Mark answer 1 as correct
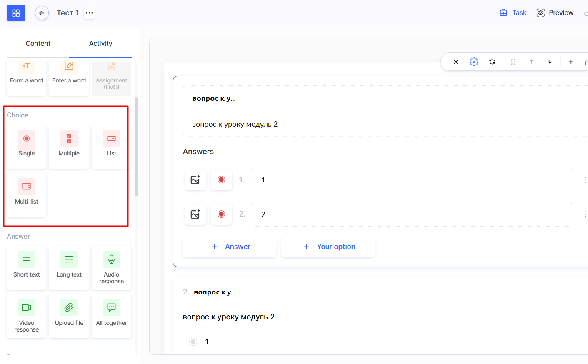 click(x=221, y=180)
